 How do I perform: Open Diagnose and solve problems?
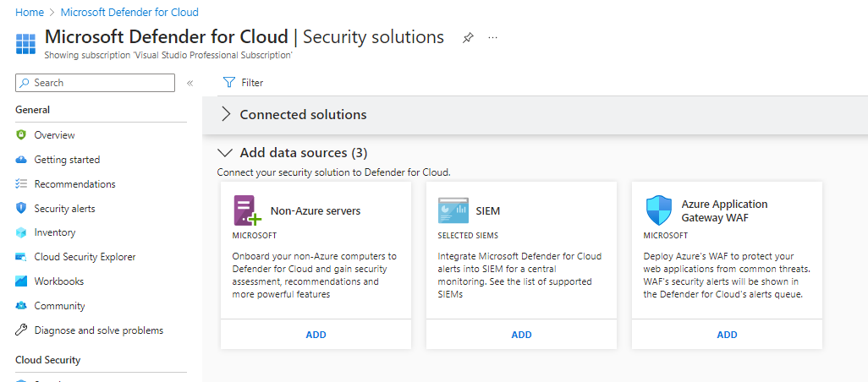98,330
